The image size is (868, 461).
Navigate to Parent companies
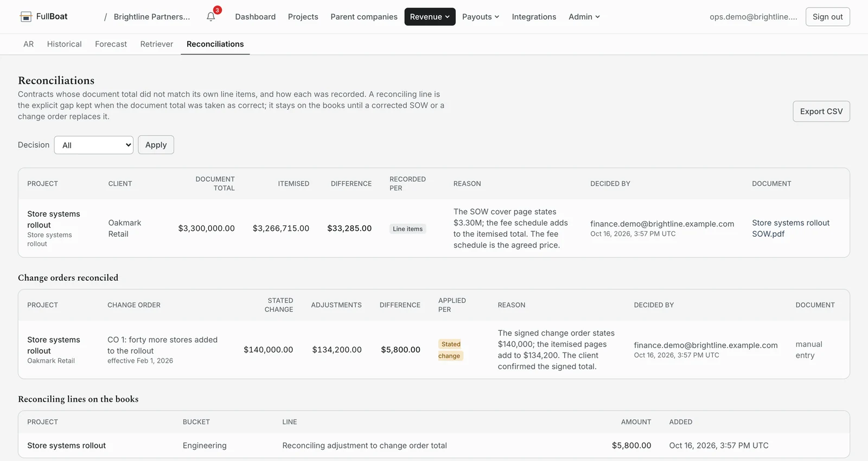pyautogui.click(x=364, y=17)
